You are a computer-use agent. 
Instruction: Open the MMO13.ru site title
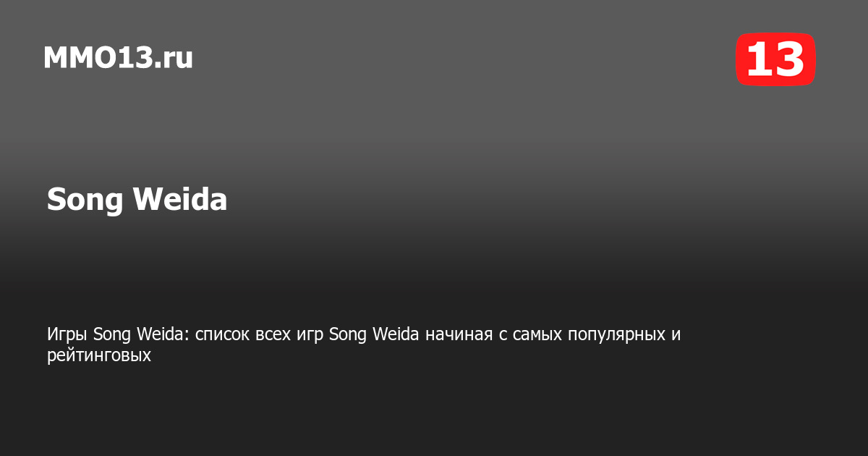pos(118,57)
